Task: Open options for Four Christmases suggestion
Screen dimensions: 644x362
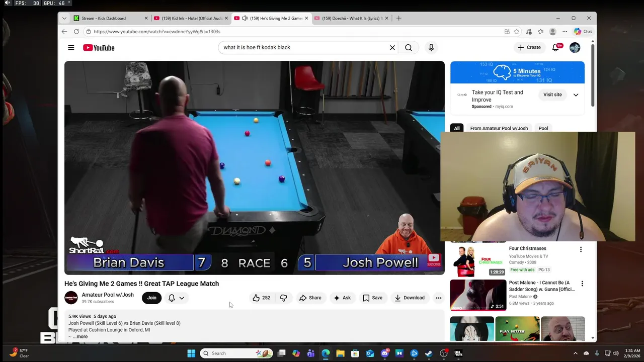Action: pyautogui.click(x=581, y=249)
